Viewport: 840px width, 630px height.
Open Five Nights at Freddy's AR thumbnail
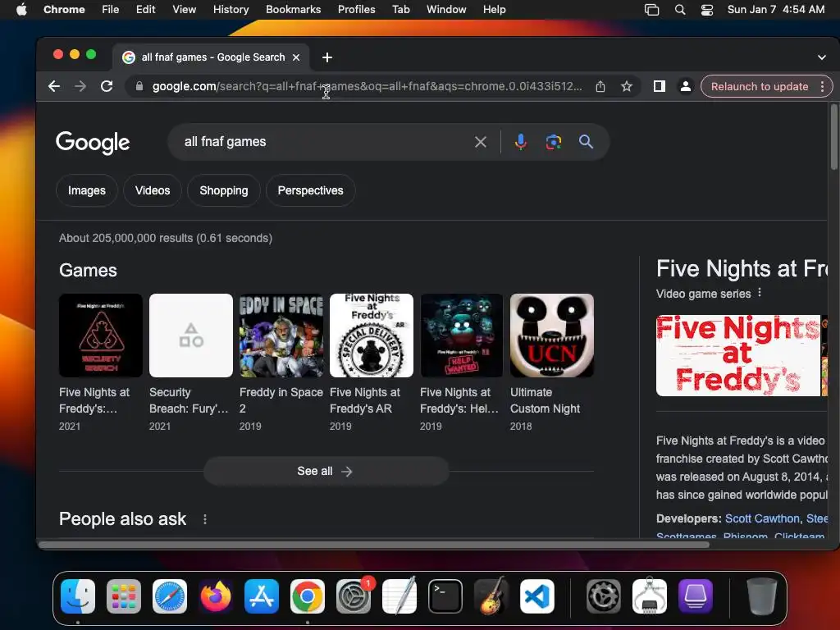click(372, 336)
